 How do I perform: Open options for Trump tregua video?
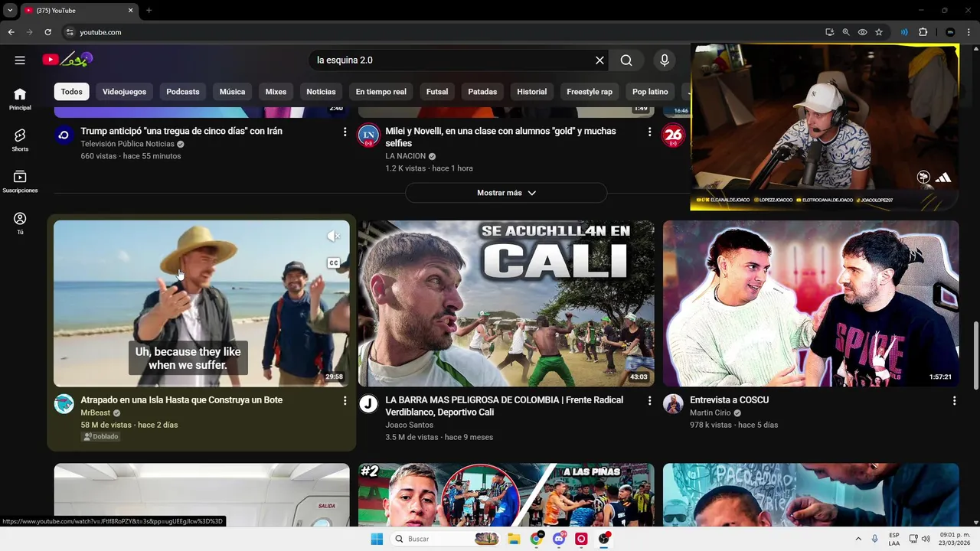(345, 132)
